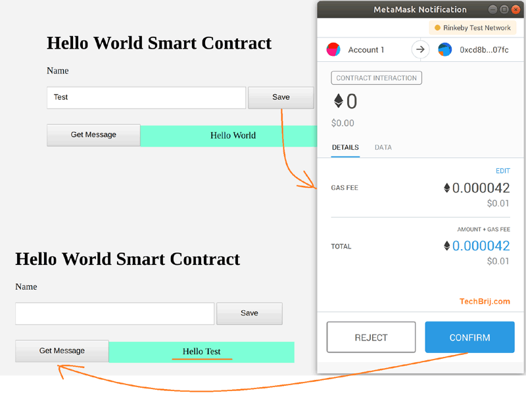
Task: Select the DETAILS tab
Action: click(345, 147)
